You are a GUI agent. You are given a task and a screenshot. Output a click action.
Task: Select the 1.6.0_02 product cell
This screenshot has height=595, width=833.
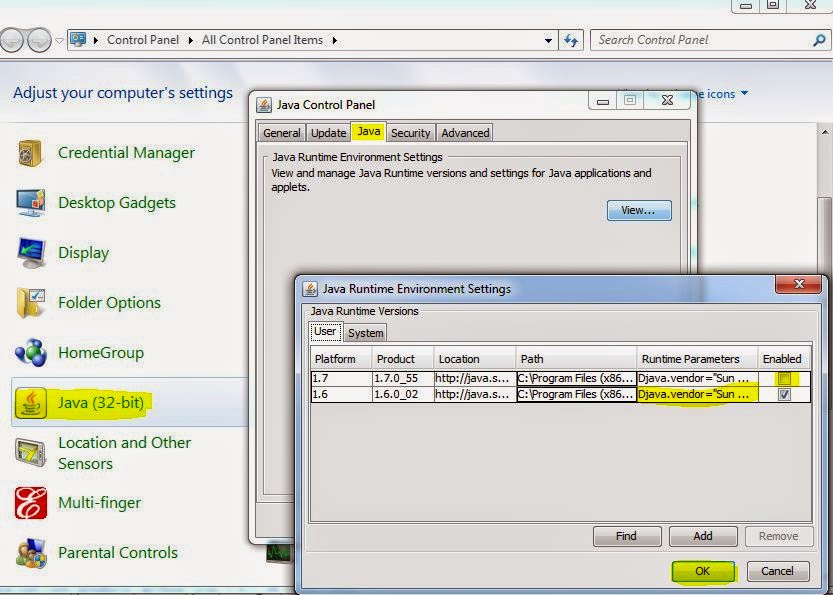coord(403,394)
